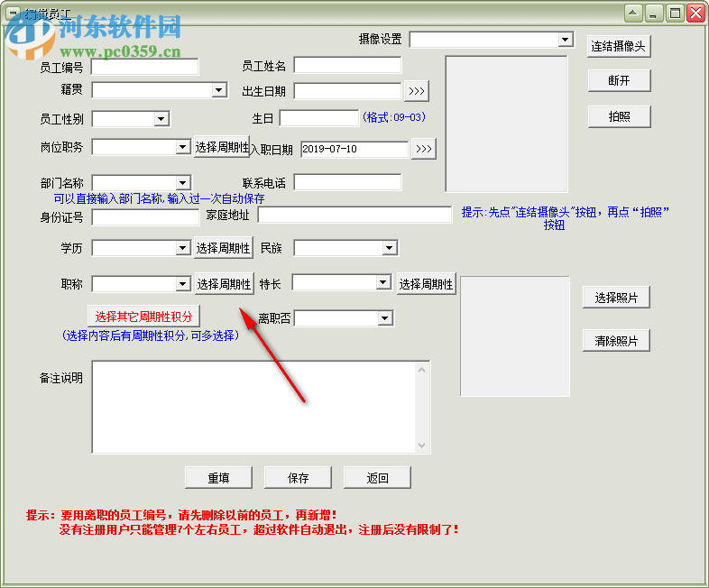
Task: Click the camera preview area
Action: coord(506,124)
